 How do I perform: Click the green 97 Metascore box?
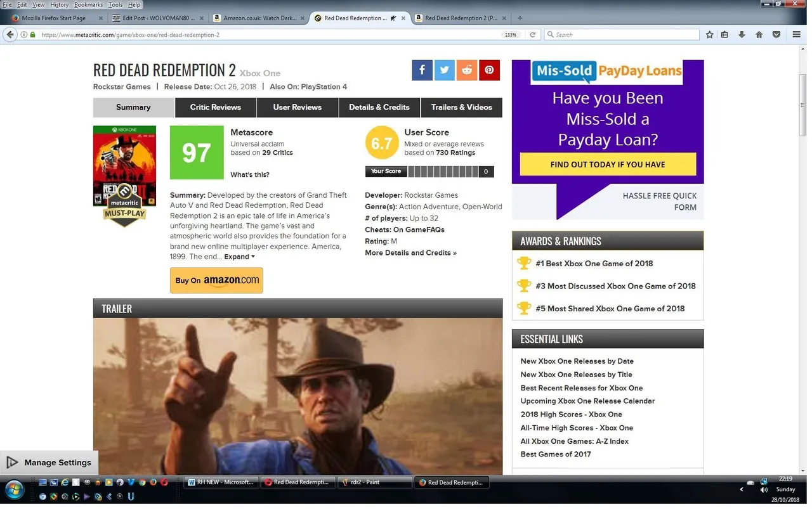[197, 152]
